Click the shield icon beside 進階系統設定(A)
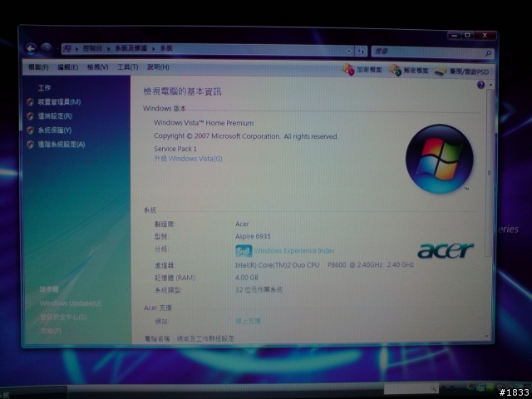This screenshot has height=399, width=532. 31,145
